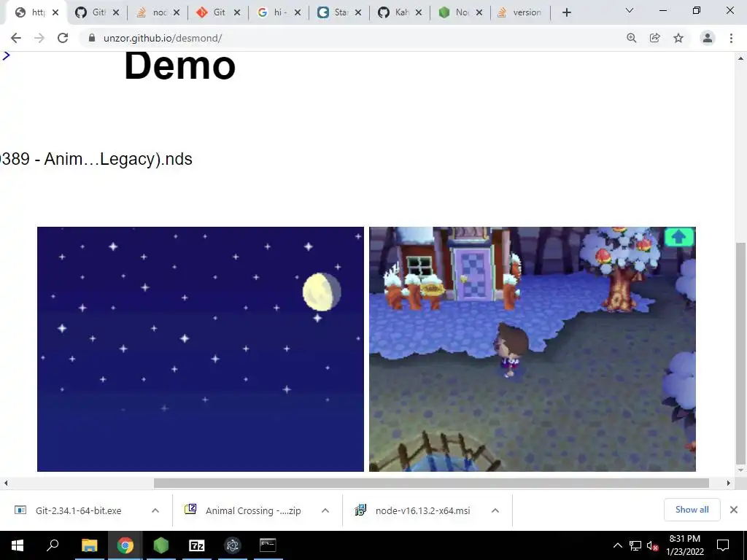Image resolution: width=747 pixels, height=560 pixels.
Task: Switch to the Git tab
Action: click(x=212, y=12)
